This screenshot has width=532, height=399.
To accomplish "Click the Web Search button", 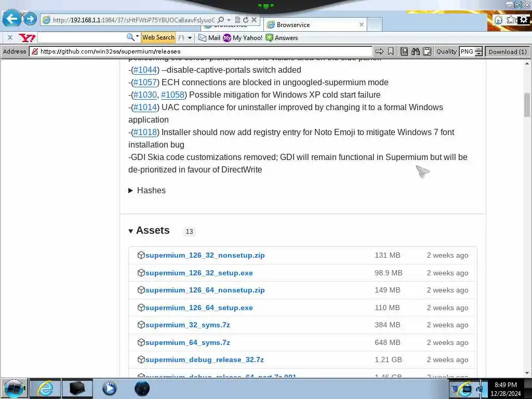I will pos(158,37).
